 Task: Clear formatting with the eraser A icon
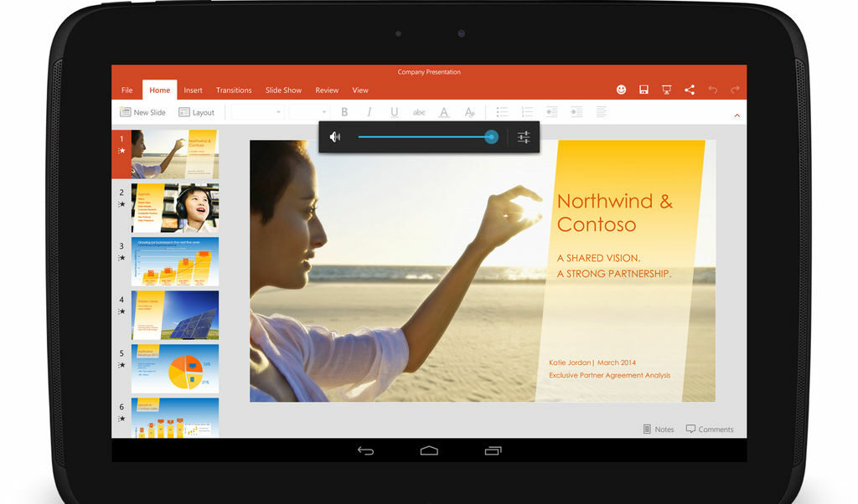pyautogui.click(x=469, y=112)
